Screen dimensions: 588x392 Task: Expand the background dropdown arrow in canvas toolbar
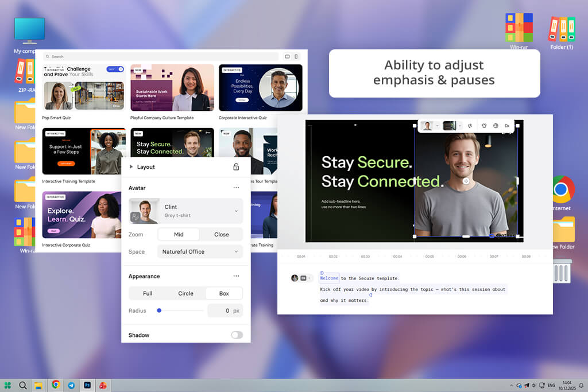[x=460, y=126]
